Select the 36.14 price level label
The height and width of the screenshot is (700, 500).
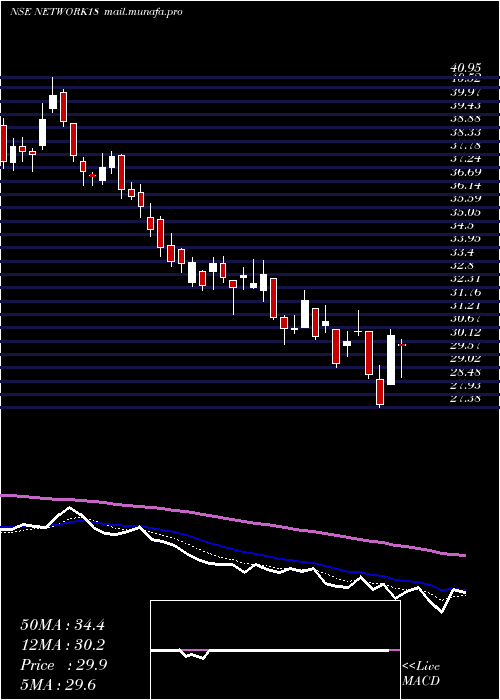(x=465, y=185)
